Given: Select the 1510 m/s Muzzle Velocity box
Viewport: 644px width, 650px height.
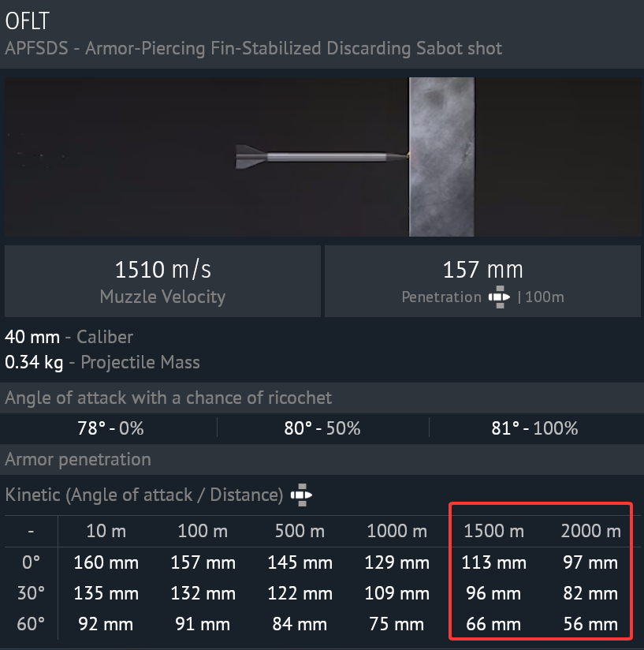Looking at the screenshot, I should click(x=162, y=281).
